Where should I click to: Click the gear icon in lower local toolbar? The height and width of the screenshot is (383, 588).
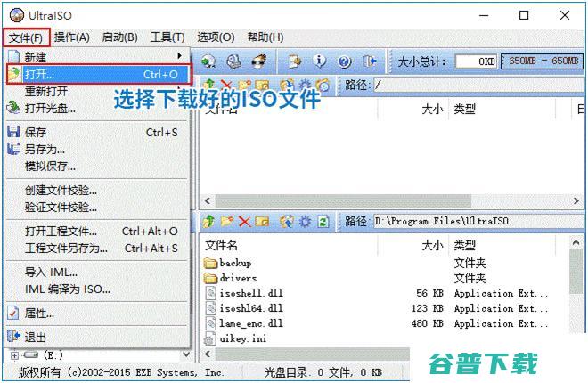[305, 222]
